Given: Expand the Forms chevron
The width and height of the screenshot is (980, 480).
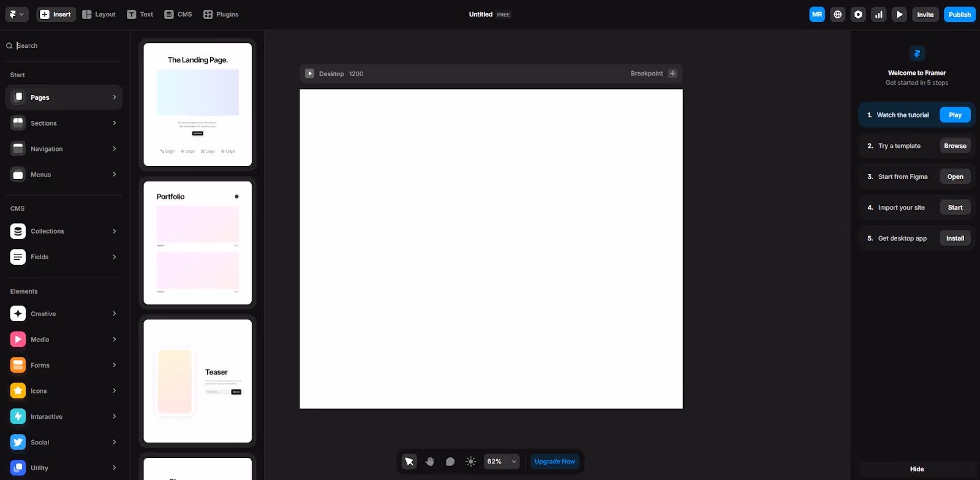Looking at the screenshot, I should point(115,365).
